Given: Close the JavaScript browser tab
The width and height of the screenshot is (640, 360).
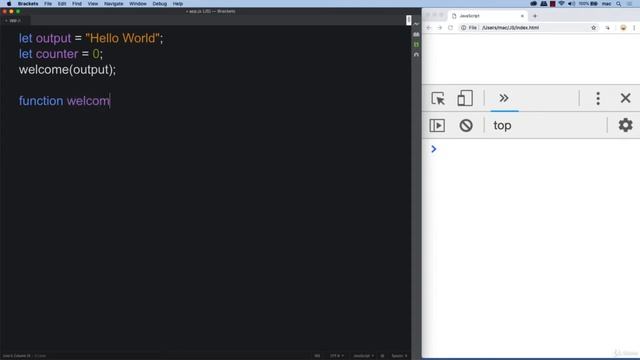Looking at the screenshot, I should [522, 16].
